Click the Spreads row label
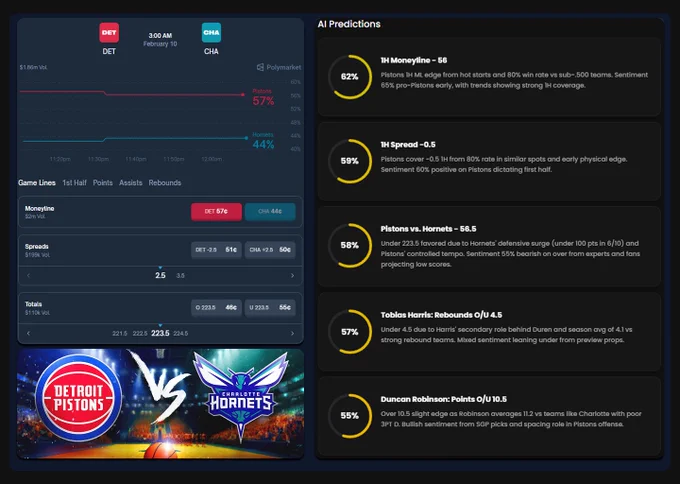The height and width of the screenshot is (484, 680). pyautogui.click(x=37, y=246)
